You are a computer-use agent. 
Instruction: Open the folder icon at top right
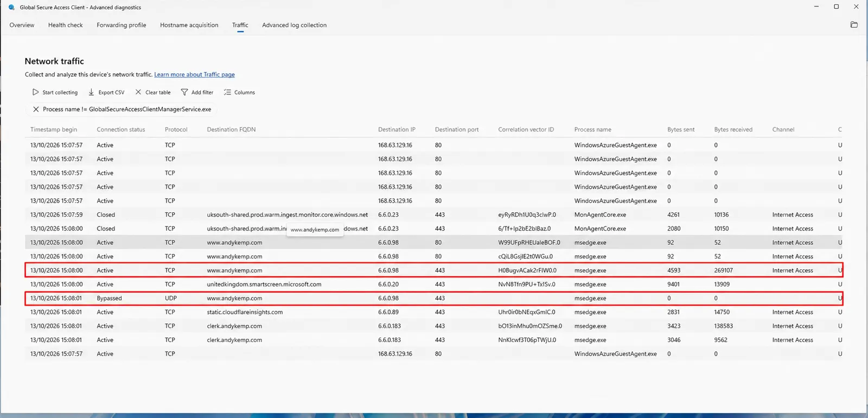pyautogui.click(x=854, y=25)
